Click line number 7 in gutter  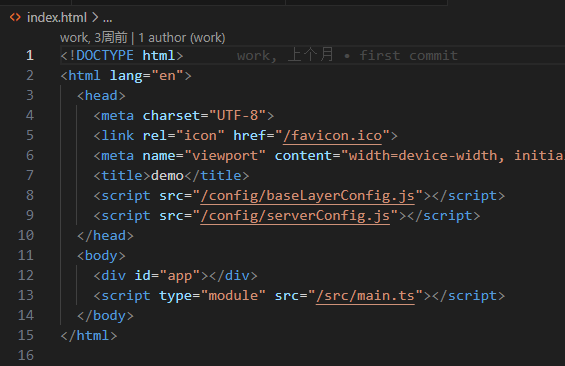pos(30,175)
